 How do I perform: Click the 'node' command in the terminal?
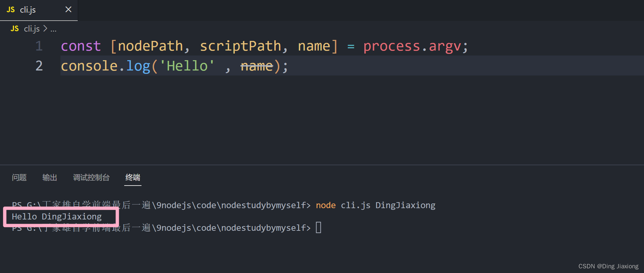pos(326,205)
